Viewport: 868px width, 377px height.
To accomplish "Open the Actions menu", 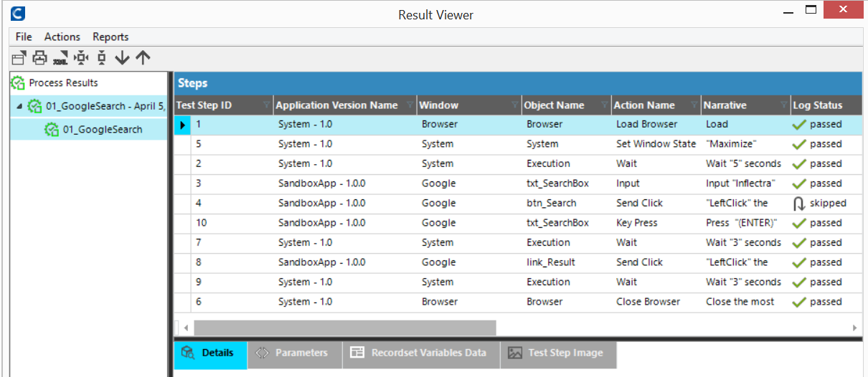I will click(62, 37).
